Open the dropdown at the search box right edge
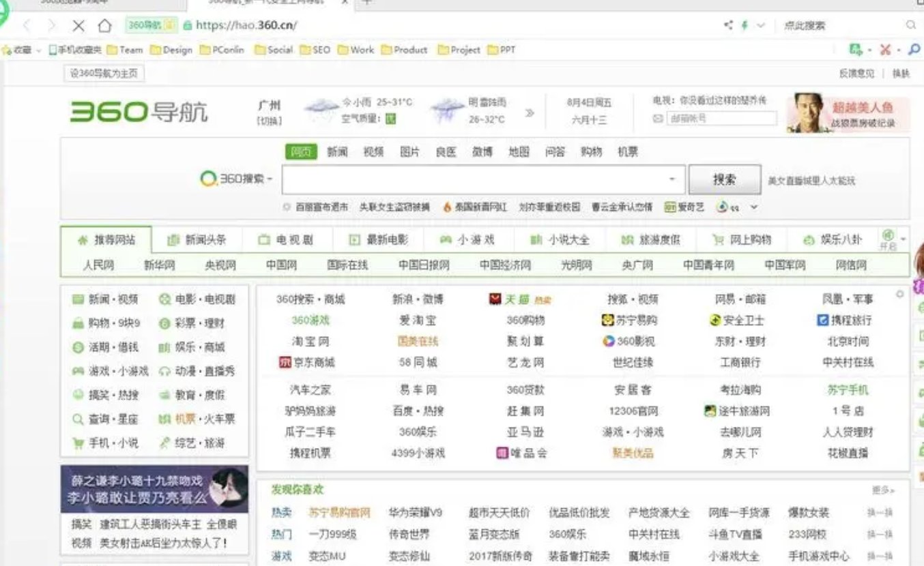The height and width of the screenshot is (566, 924). (x=672, y=179)
